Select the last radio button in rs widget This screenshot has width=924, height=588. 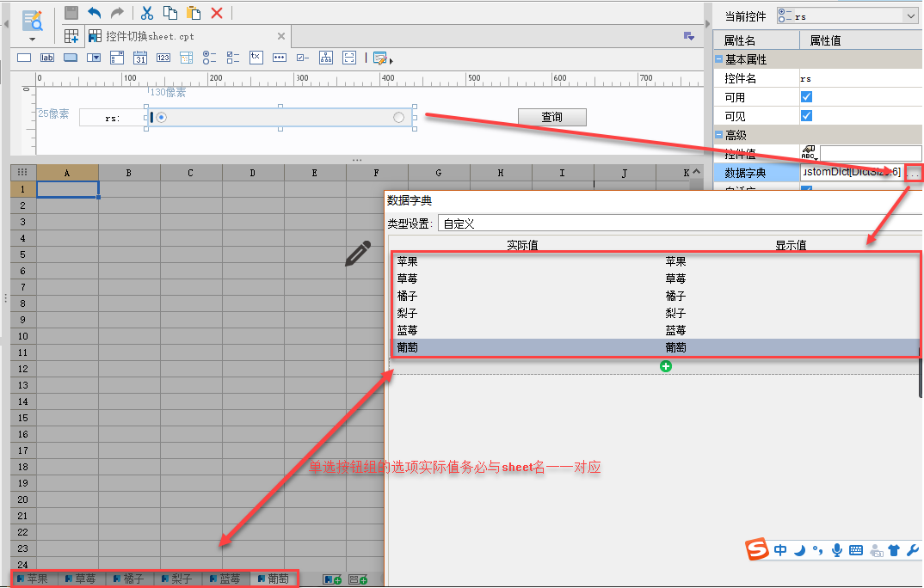pos(399,117)
